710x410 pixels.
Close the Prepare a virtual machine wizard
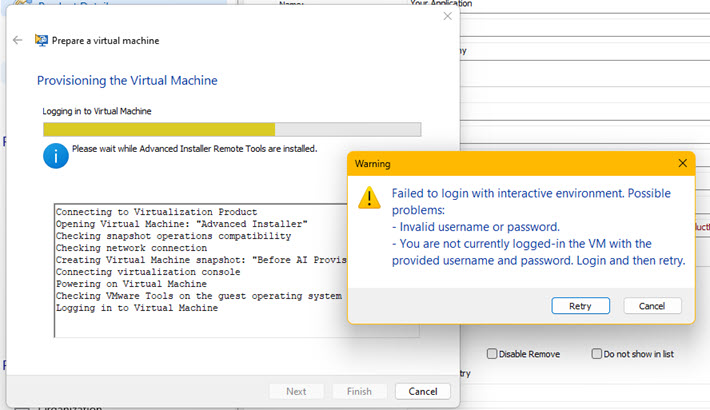tap(447, 15)
